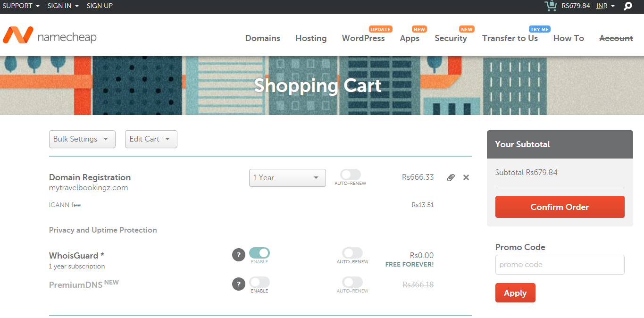Click the Rs13.51 ICANN fee amount

tap(423, 205)
